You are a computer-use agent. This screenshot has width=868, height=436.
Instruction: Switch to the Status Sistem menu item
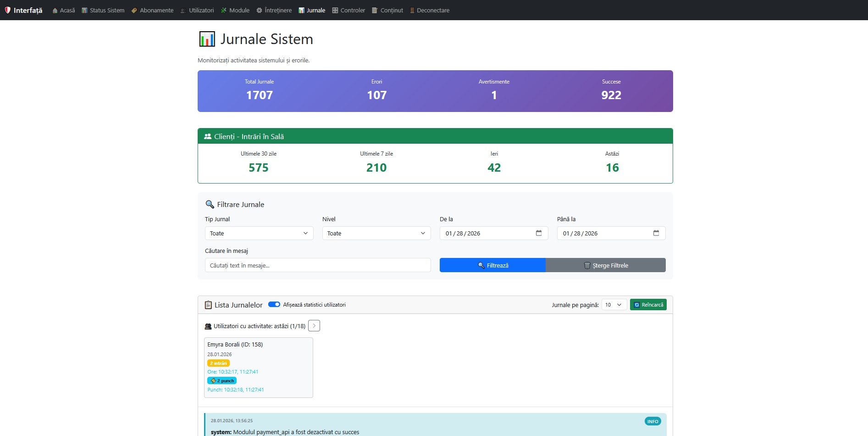tap(103, 10)
